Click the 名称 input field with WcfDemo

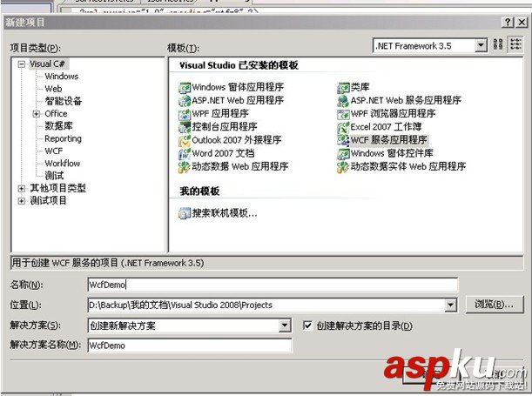click(273, 285)
